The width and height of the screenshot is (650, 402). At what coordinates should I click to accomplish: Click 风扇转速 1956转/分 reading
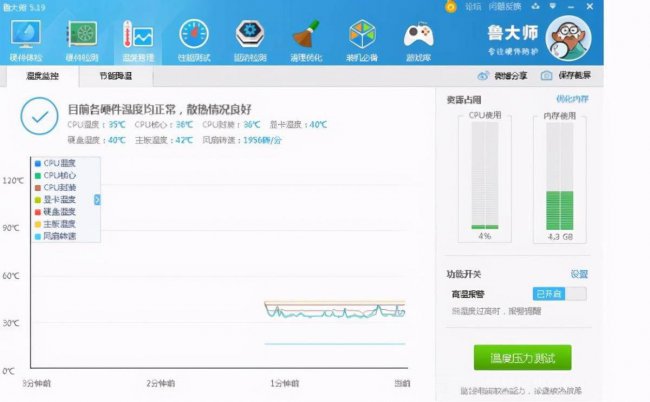tap(242, 140)
